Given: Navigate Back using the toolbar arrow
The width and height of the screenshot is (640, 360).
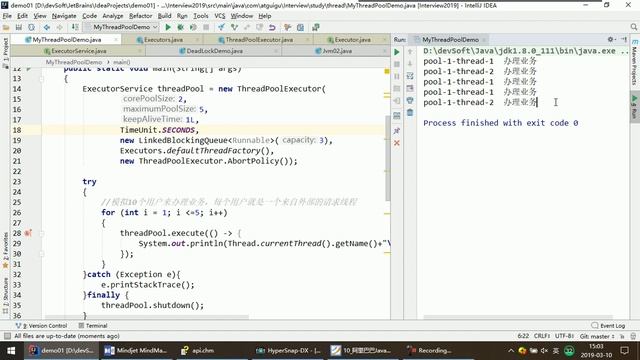Looking at the screenshot, I should coord(47,27).
